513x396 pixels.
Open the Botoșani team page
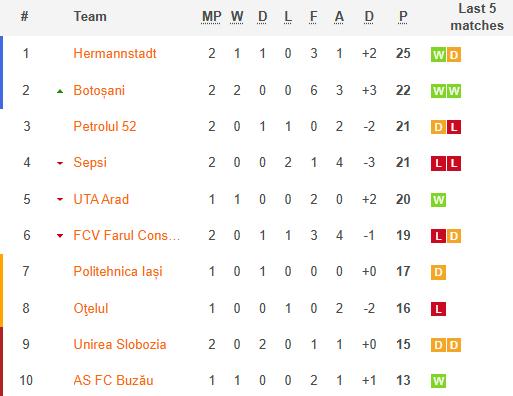(x=99, y=91)
